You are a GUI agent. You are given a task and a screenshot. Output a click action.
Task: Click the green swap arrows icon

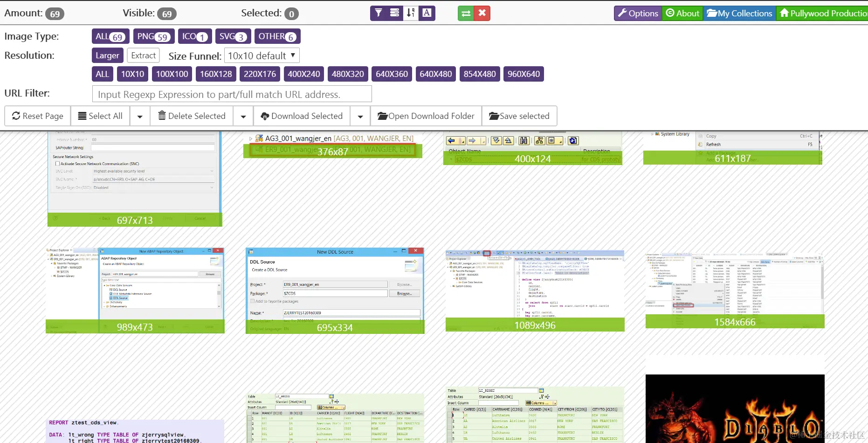(x=466, y=13)
